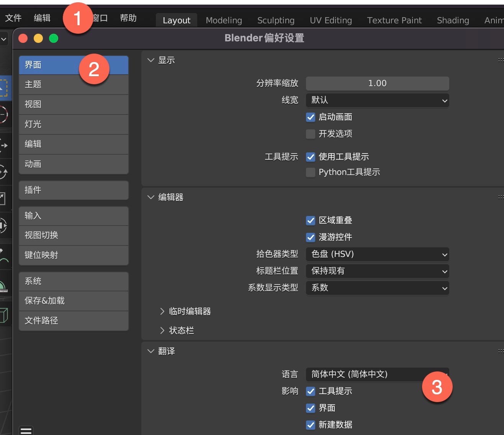Click the editor type dropdown behind preferences window
504x435 pixels.
(x=3, y=39)
